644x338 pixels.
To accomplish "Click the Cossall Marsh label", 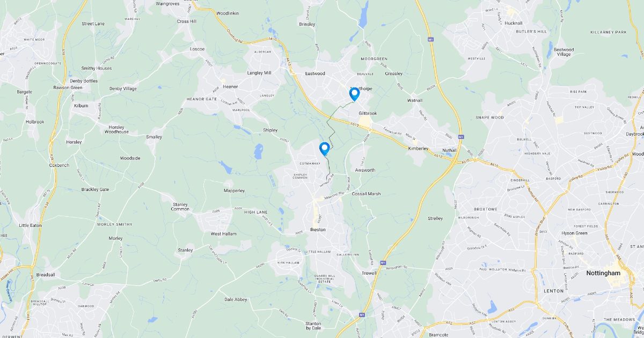I will 366,194.
